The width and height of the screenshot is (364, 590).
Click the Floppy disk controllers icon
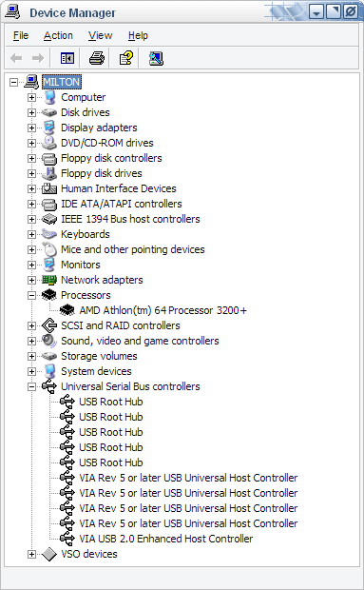tap(49, 158)
